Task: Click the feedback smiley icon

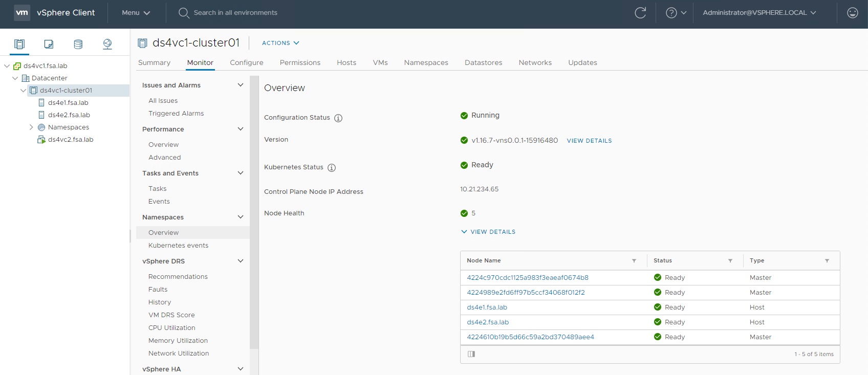Action: coord(853,13)
